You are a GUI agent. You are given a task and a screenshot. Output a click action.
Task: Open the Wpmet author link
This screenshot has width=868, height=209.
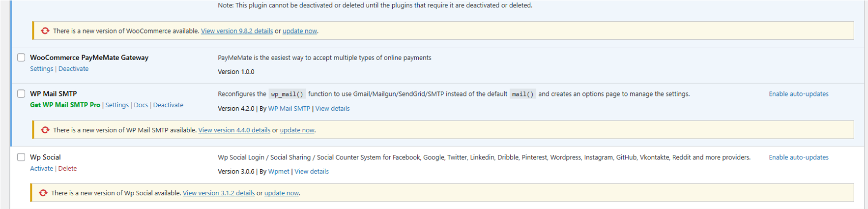278,172
